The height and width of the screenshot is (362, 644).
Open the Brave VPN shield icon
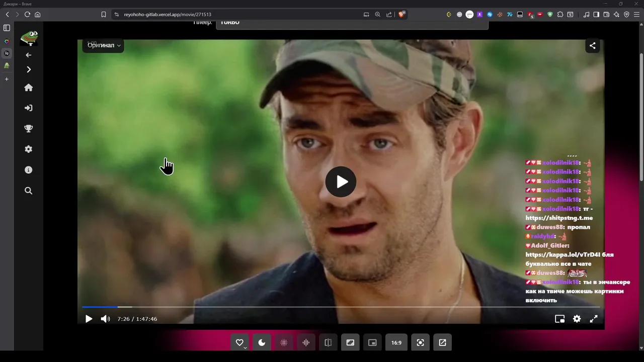(626, 15)
